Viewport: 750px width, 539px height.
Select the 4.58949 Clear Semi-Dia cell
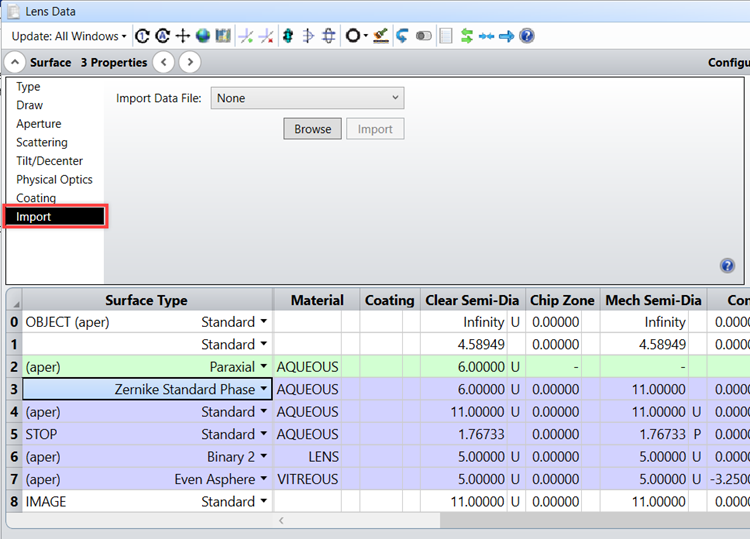pyautogui.click(x=464, y=344)
